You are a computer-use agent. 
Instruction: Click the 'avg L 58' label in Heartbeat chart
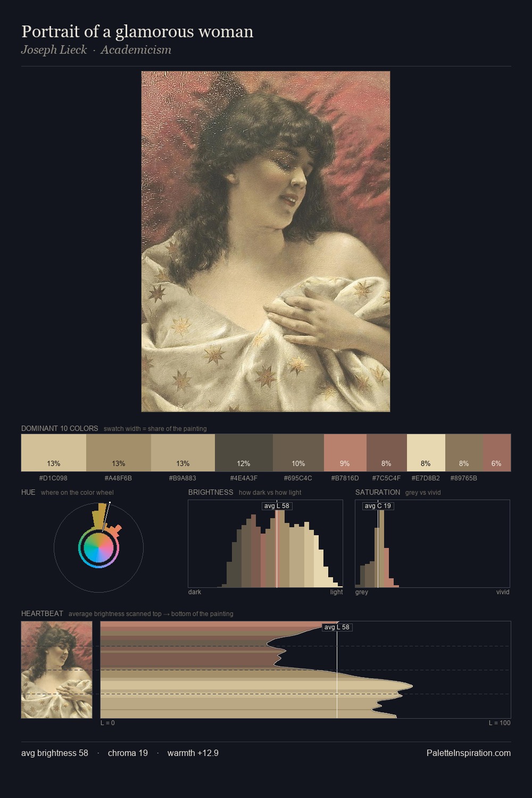coord(337,627)
